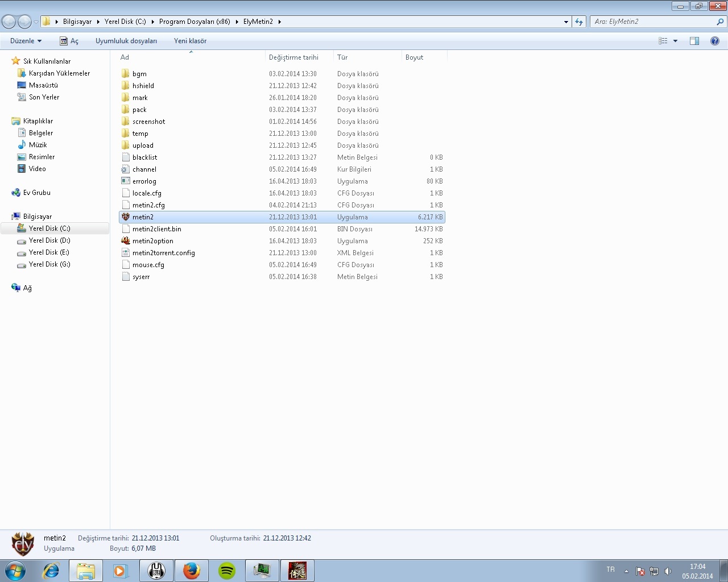Click the taskbar clock showing 17:04
The height and width of the screenshot is (582, 728).
pos(697,567)
